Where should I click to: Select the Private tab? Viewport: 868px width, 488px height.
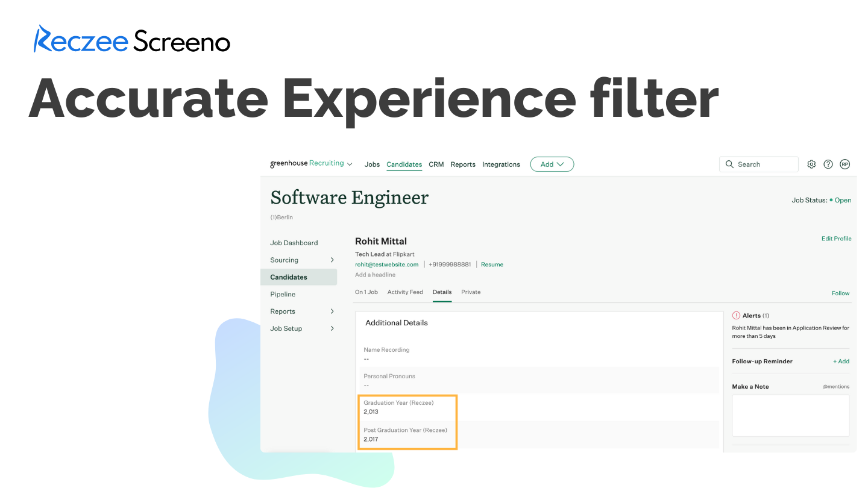pos(471,292)
